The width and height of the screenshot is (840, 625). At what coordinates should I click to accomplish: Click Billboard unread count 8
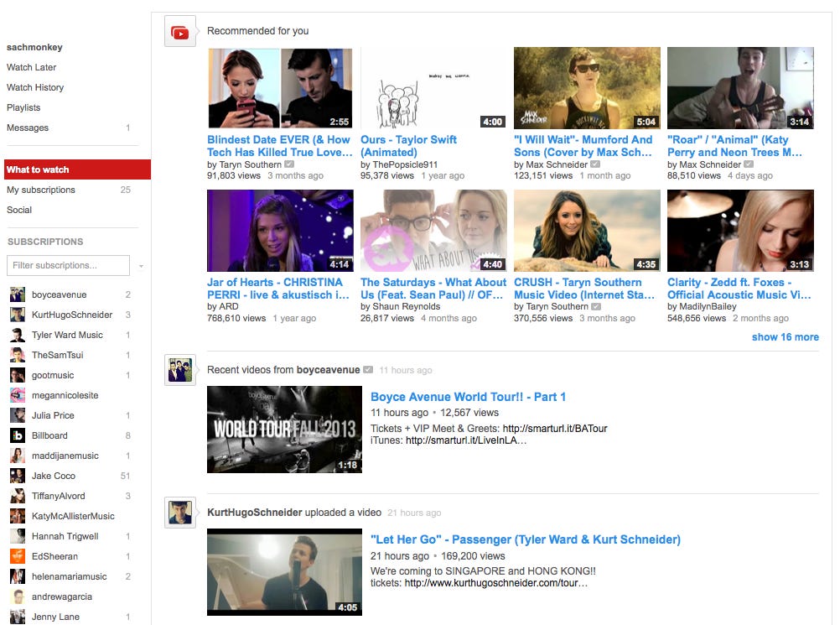click(x=128, y=435)
